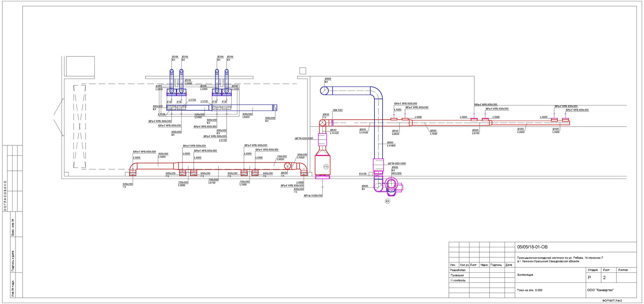Click the '№док.' column header
The image size is (644, 304).
coord(484,265)
